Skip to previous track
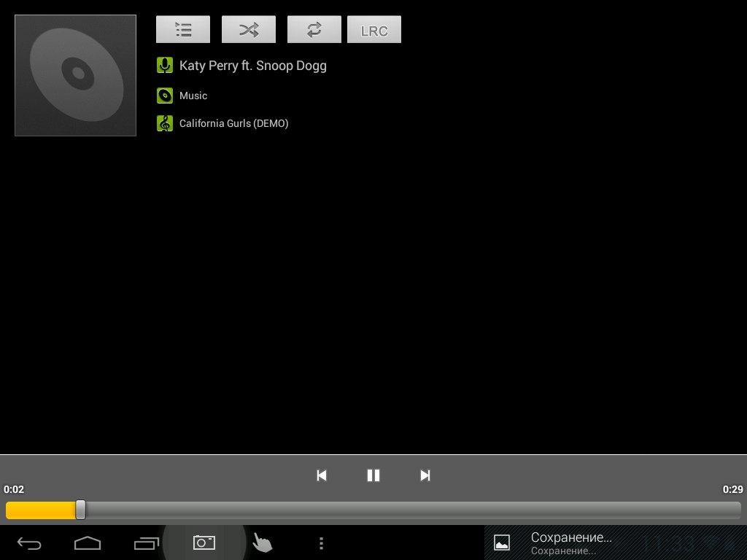Image resolution: width=747 pixels, height=560 pixels. pyautogui.click(x=322, y=475)
